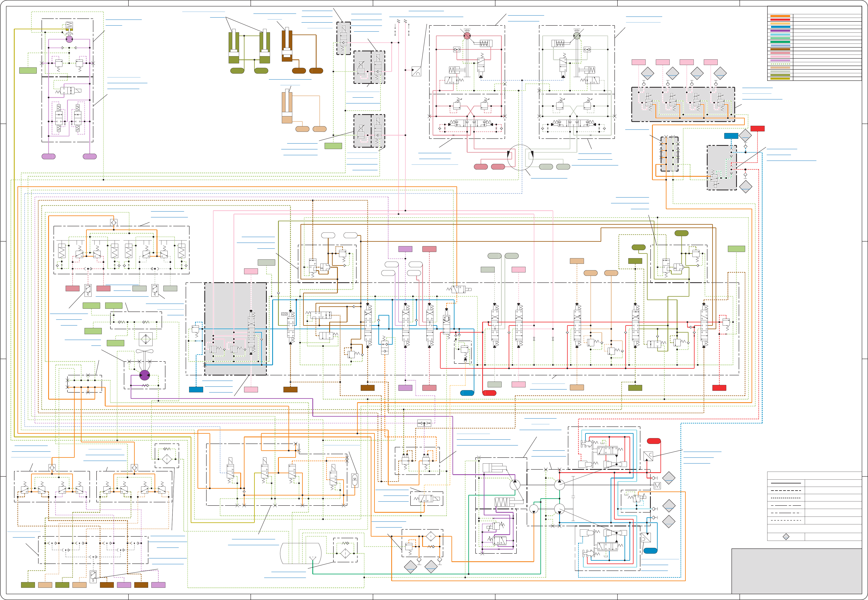Viewport: 868px width, 600px height.
Task: Click the dotted light-green swatch in the color legend
Action: [x=780, y=64]
